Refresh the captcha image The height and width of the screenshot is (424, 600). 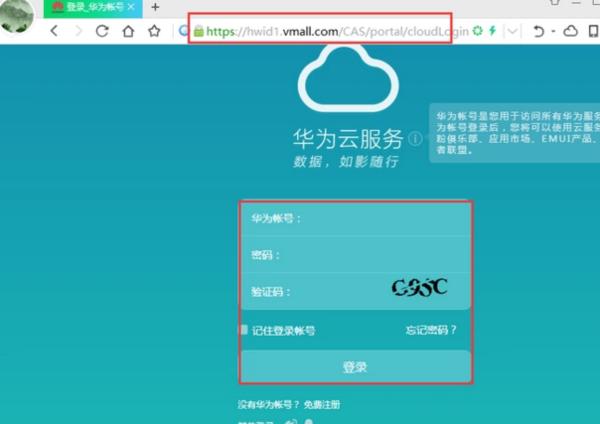click(x=419, y=288)
